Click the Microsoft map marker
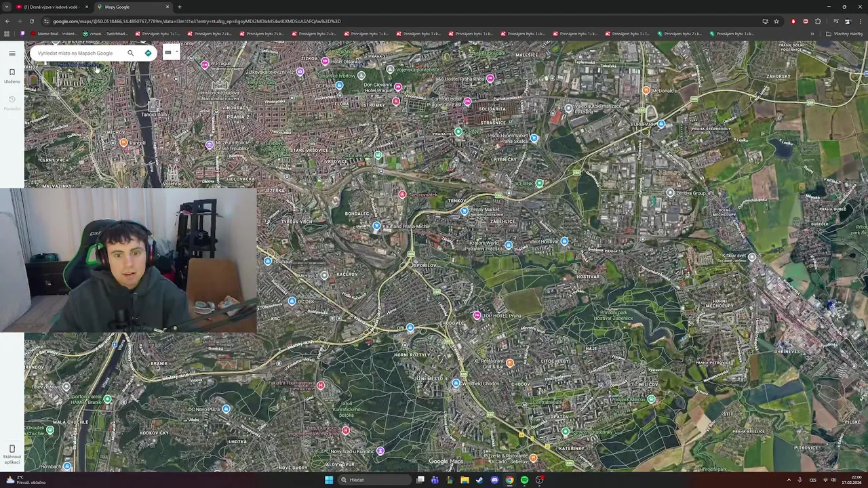 pos(324,275)
